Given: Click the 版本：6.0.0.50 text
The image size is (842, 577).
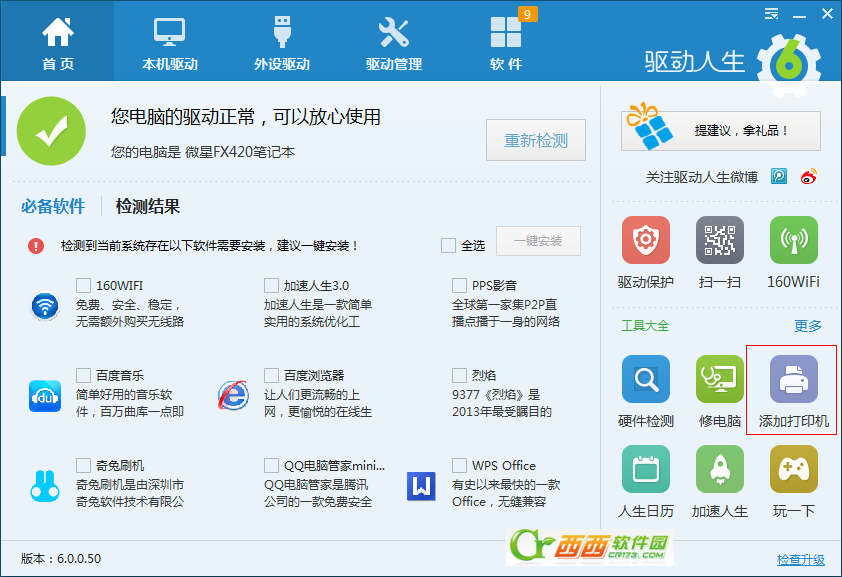Looking at the screenshot, I should point(61,558).
